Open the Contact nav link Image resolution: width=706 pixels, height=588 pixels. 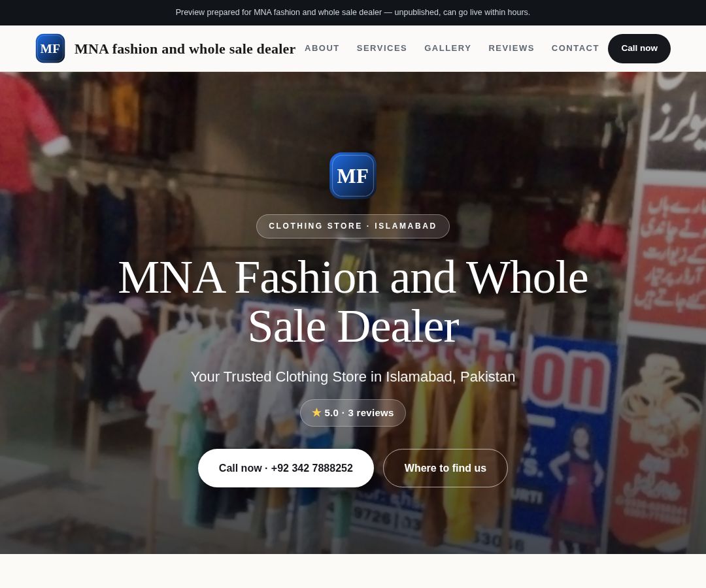tap(575, 48)
